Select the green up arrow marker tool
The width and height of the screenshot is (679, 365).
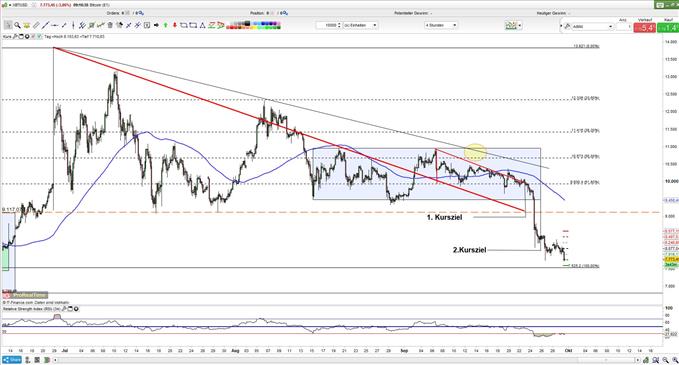(x=165, y=26)
